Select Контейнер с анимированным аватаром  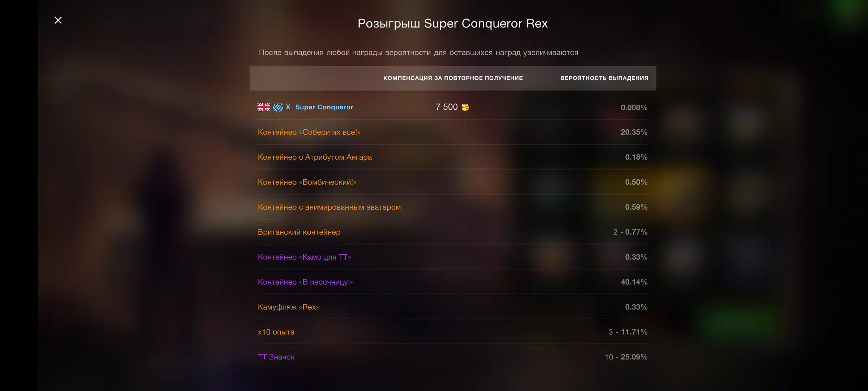pyautogui.click(x=452, y=207)
